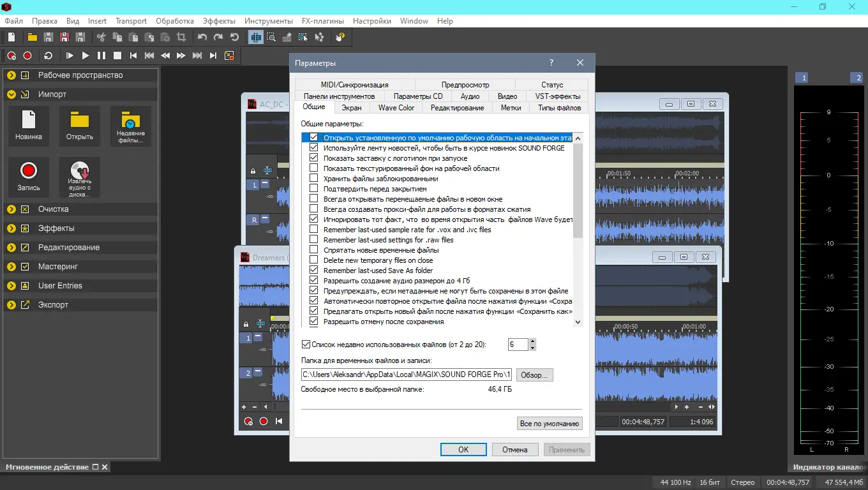Image resolution: width=868 pixels, height=490 pixels.
Task: Click the Открыть folder icon in Импорт
Action: (x=80, y=126)
